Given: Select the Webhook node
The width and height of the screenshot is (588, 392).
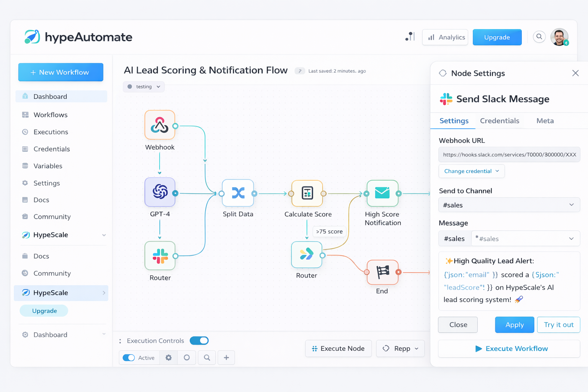Looking at the screenshot, I should click(160, 125).
